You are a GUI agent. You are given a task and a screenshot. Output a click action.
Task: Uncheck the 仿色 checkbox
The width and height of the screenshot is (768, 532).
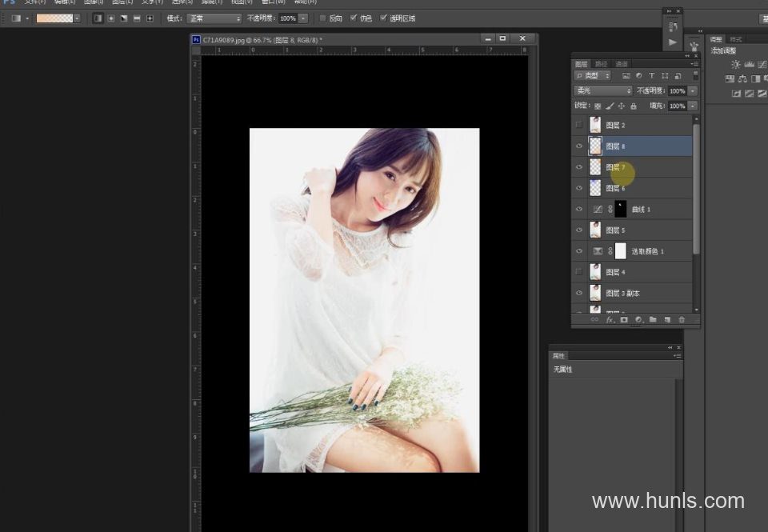tap(353, 18)
